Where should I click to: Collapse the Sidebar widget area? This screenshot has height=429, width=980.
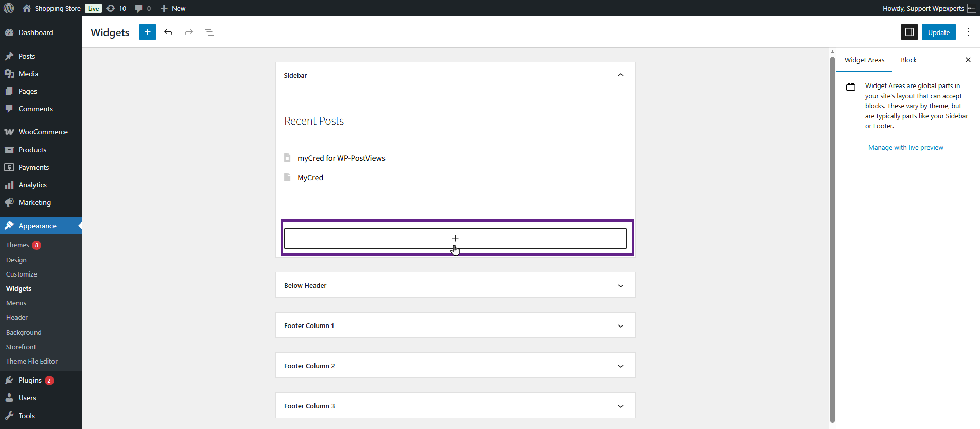(620, 75)
